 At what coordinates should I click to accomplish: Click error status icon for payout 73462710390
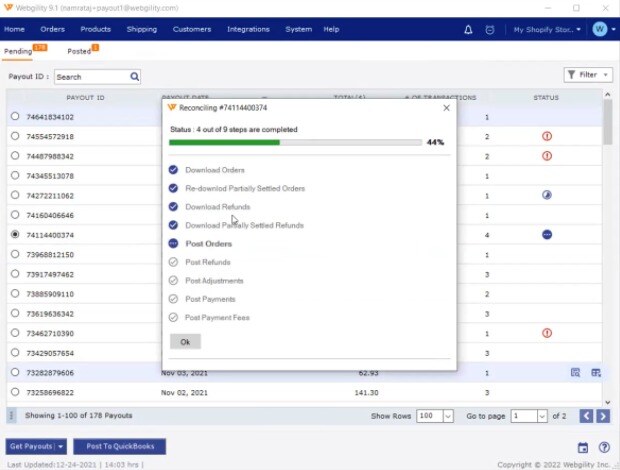pyautogui.click(x=547, y=333)
